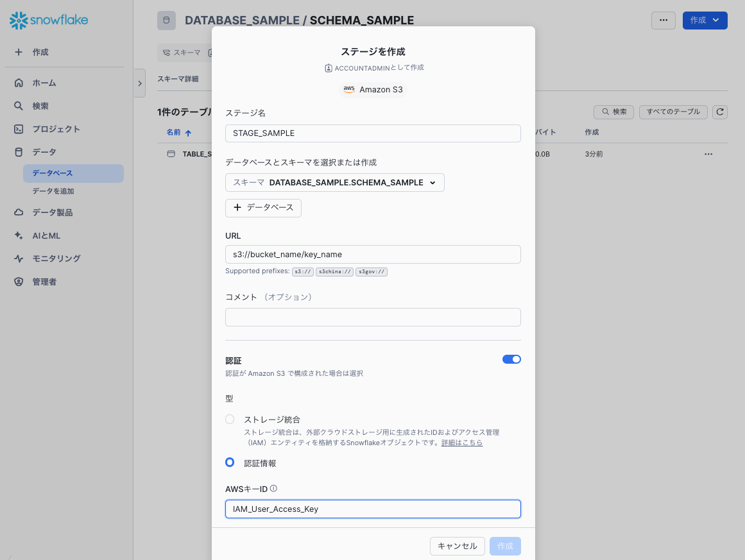
Task: Select the ストレージ統合 radio button
Action: tap(230, 419)
